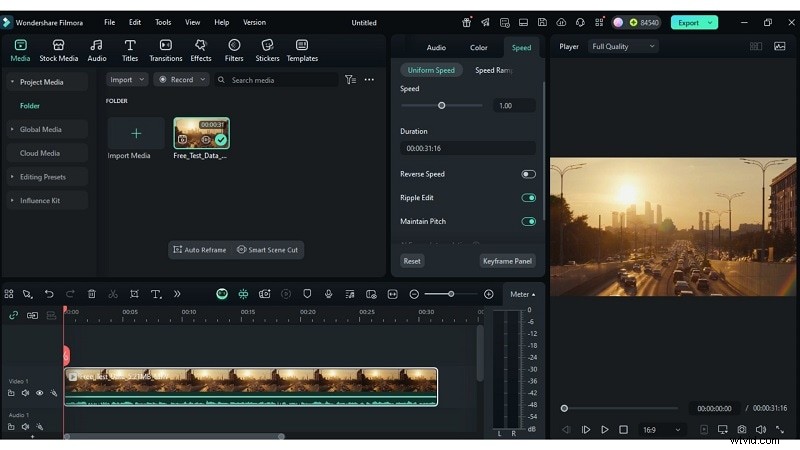Open the Edit menu
The image size is (800, 450).
click(135, 22)
